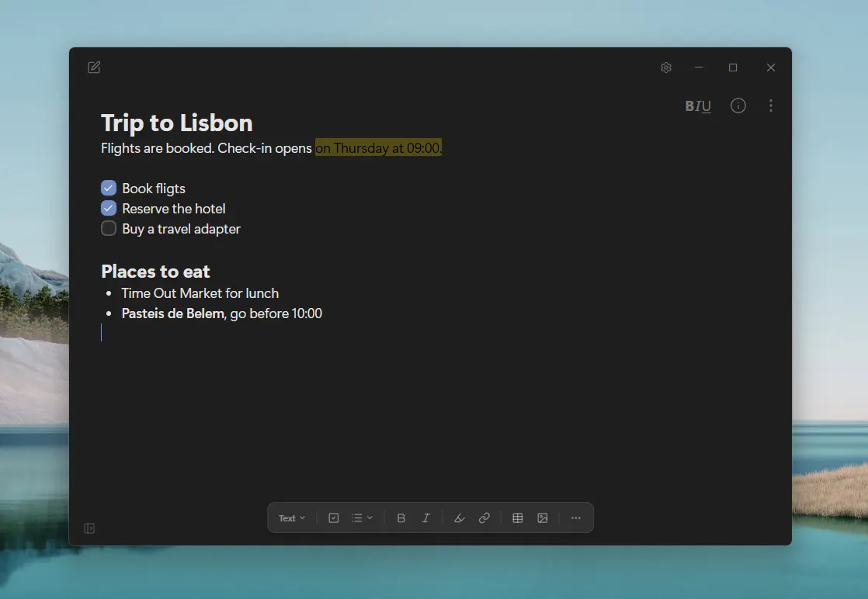This screenshot has width=868, height=599.
Task: Insert a table from the toolbar
Action: 518,518
